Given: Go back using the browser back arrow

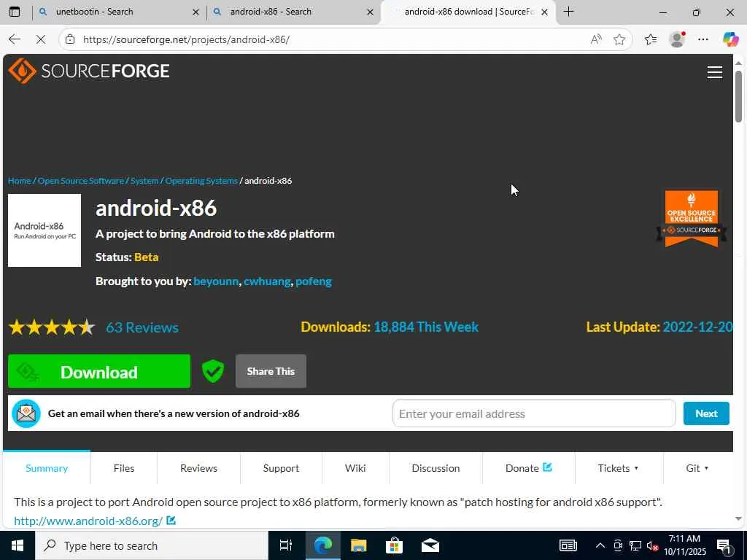Looking at the screenshot, I should click(15, 39).
